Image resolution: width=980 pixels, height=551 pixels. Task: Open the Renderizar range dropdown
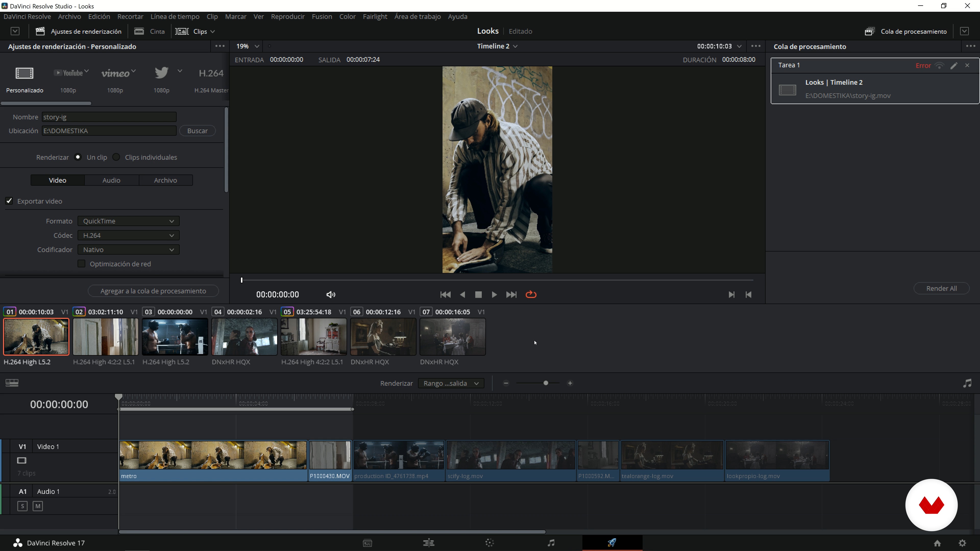click(451, 383)
